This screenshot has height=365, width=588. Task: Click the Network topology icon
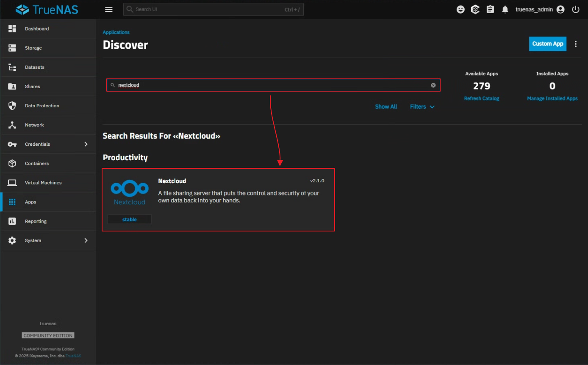click(x=12, y=125)
